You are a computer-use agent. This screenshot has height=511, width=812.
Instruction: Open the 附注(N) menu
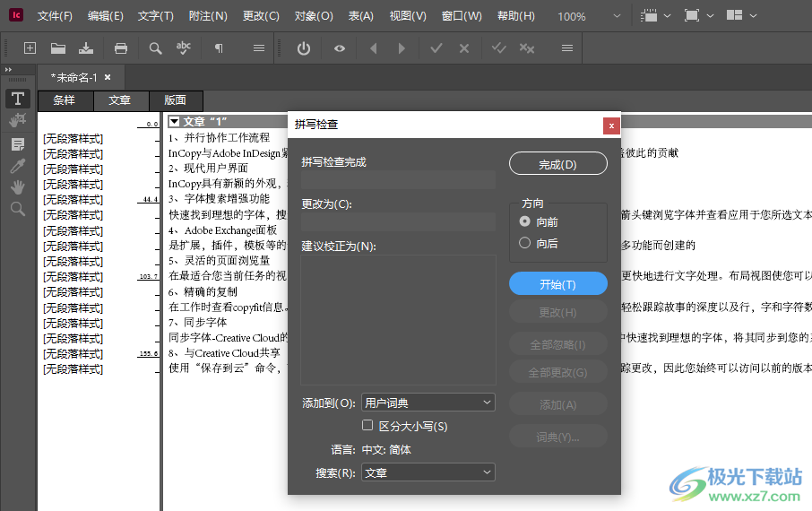(208, 16)
